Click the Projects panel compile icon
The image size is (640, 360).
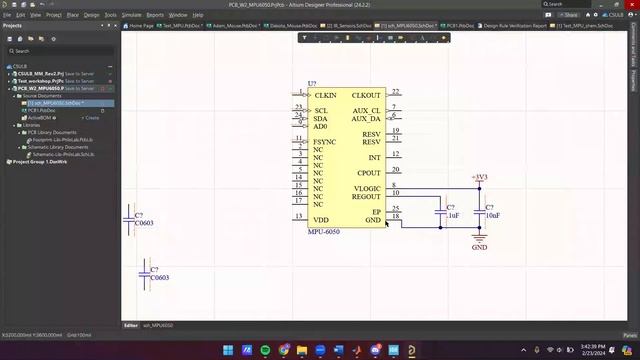click(x=20, y=39)
